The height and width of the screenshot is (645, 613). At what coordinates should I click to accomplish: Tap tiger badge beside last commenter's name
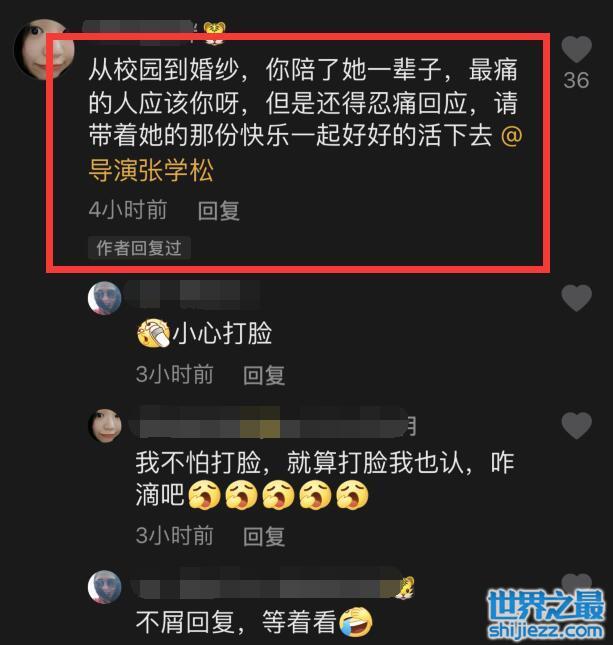pyautogui.click(x=405, y=587)
